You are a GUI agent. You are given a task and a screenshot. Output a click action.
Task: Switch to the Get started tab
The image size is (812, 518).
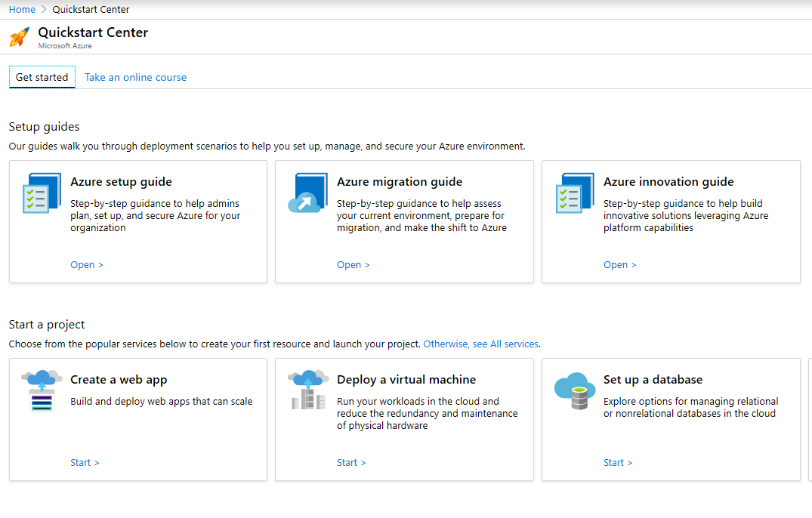pos(42,77)
